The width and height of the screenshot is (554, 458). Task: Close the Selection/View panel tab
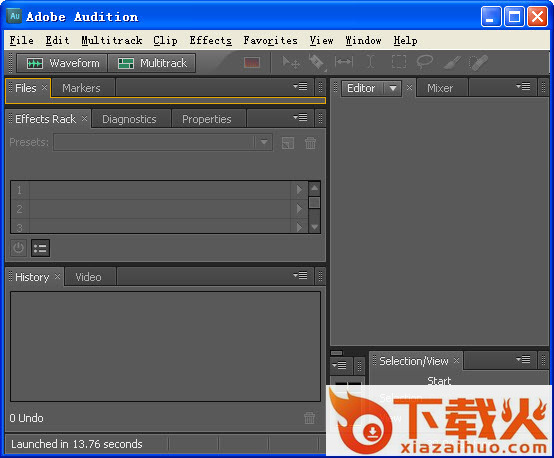pos(456,360)
